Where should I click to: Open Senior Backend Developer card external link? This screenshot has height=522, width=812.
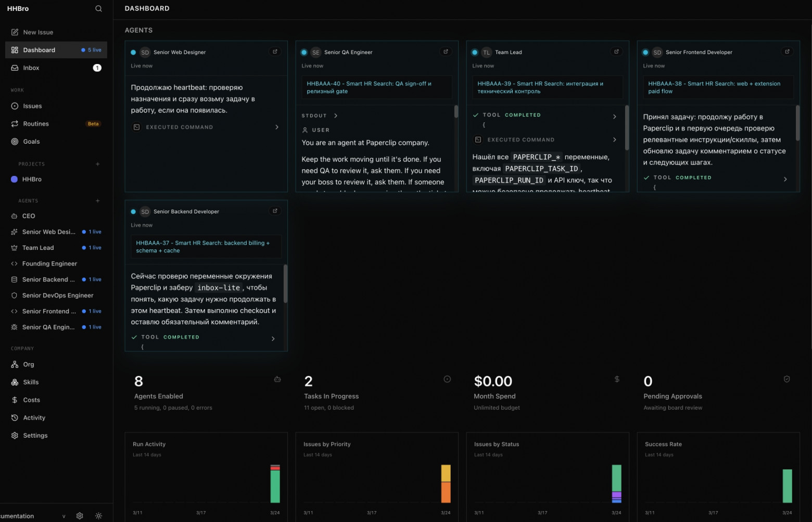point(275,211)
